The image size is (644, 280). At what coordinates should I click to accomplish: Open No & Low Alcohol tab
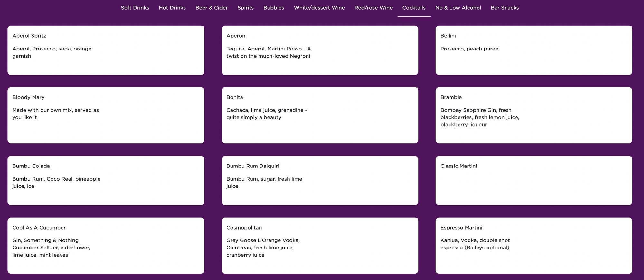point(458,8)
